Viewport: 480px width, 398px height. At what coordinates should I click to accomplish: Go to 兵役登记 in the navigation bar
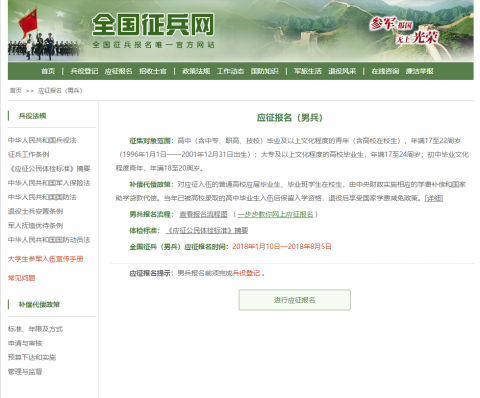(84, 71)
